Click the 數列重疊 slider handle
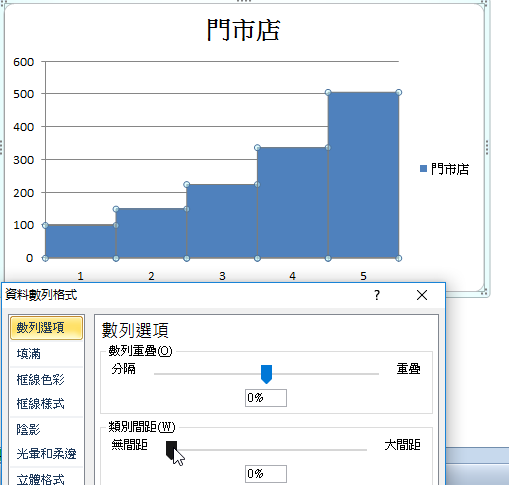The height and width of the screenshot is (485, 509). pos(266,374)
